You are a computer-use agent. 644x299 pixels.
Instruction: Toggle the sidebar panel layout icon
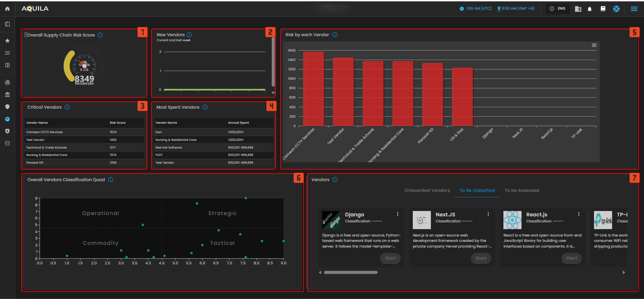coord(7,24)
